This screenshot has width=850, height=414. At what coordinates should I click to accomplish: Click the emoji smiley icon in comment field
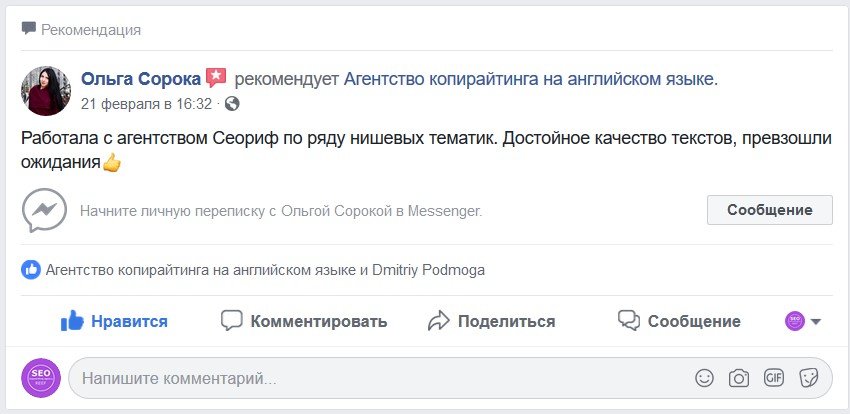705,378
